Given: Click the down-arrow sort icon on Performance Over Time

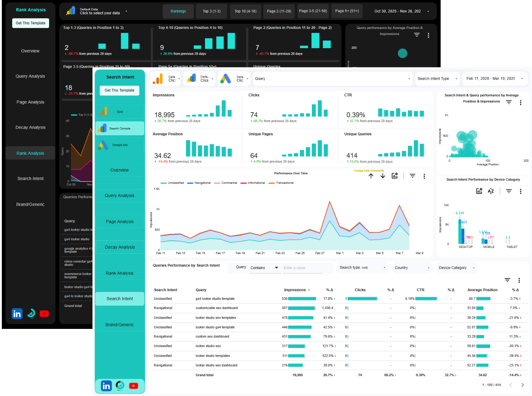Looking at the screenshot, I should (382, 176).
